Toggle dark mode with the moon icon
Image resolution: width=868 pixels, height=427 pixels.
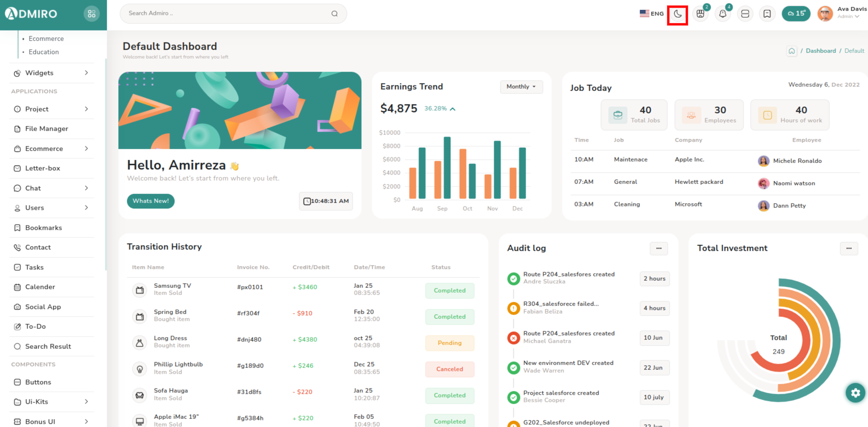(677, 14)
